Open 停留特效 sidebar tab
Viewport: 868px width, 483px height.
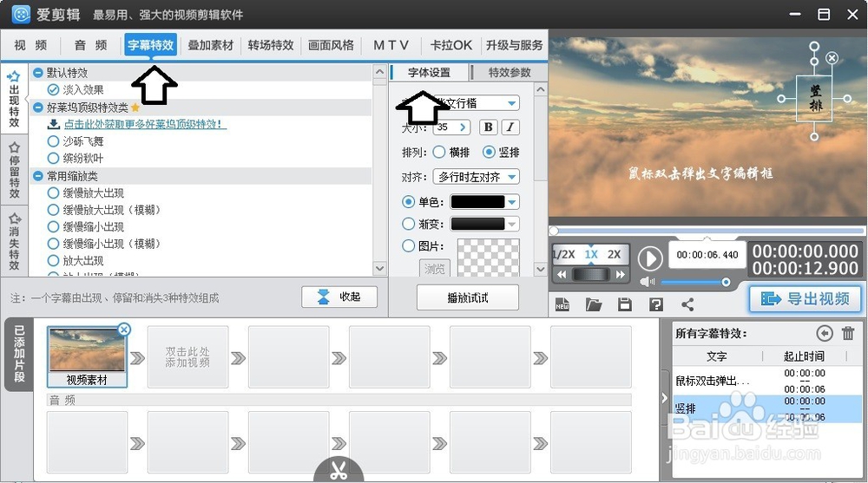click(x=14, y=170)
